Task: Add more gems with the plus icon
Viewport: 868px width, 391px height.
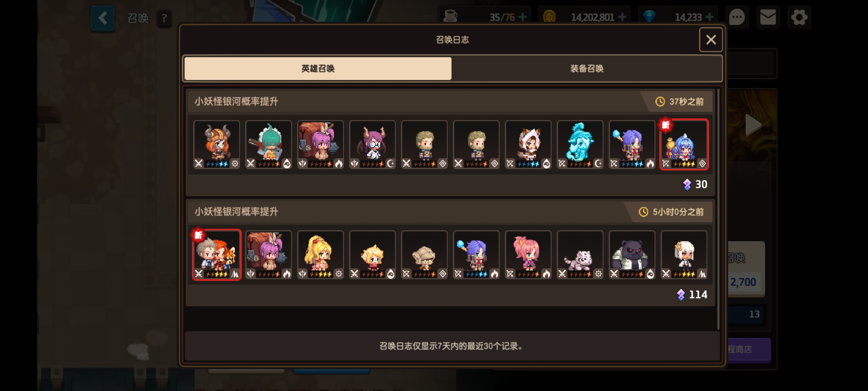Action: click(709, 17)
